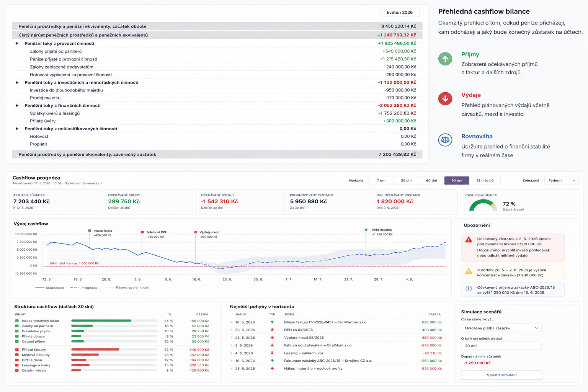Click red arrow for Výplata mezd 05/2026
The width and height of the screenshot is (588, 392).
pos(272,338)
